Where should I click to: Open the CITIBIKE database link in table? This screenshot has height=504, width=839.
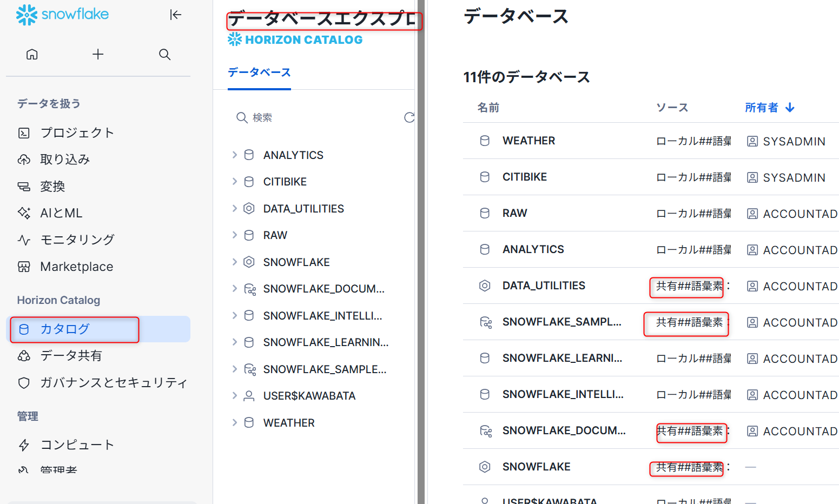click(525, 177)
